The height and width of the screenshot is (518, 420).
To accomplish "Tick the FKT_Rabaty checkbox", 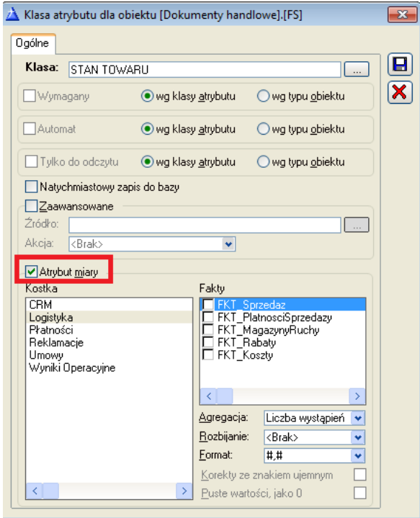I will [x=208, y=342].
